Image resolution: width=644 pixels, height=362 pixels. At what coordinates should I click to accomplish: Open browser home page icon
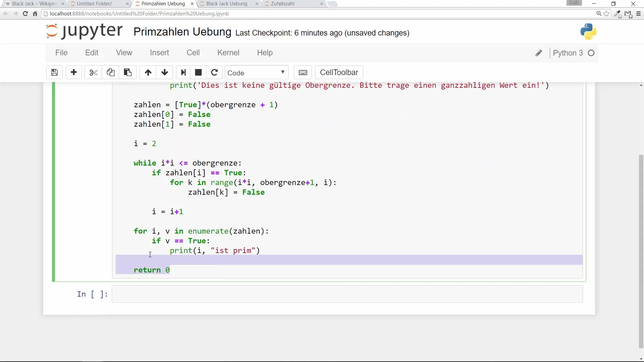pyautogui.click(x=35, y=14)
